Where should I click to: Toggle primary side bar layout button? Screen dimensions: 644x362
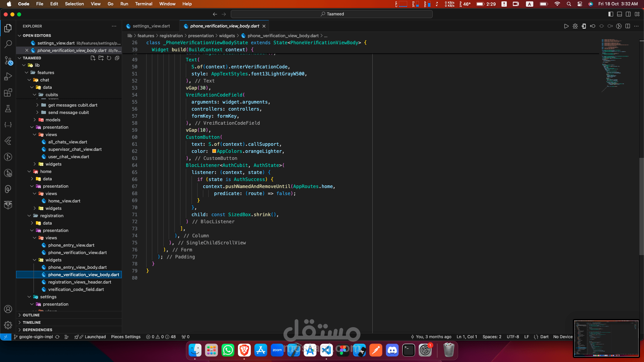[x=611, y=14]
